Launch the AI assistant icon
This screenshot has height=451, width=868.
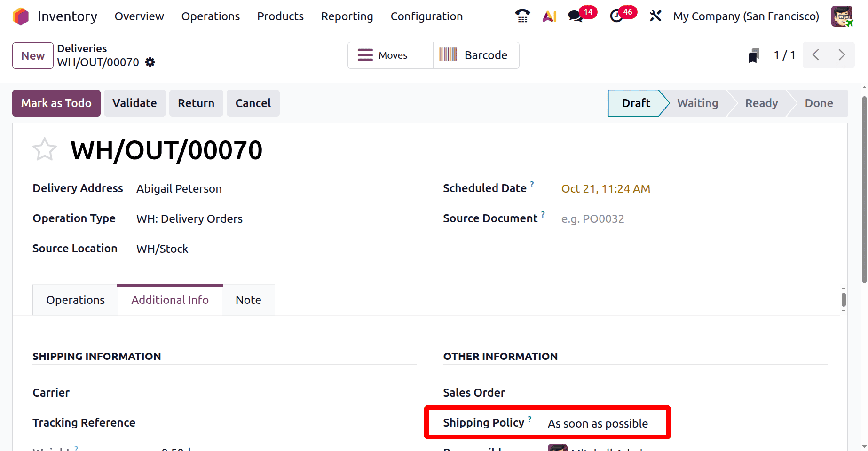pyautogui.click(x=549, y=16)
